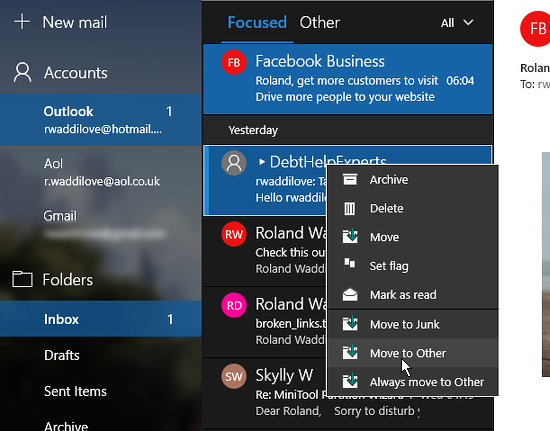Image resolution: width=550 pixels, height=431 pixels.
Task: Open the Inbox folder
Action: (x=101, y=319)
